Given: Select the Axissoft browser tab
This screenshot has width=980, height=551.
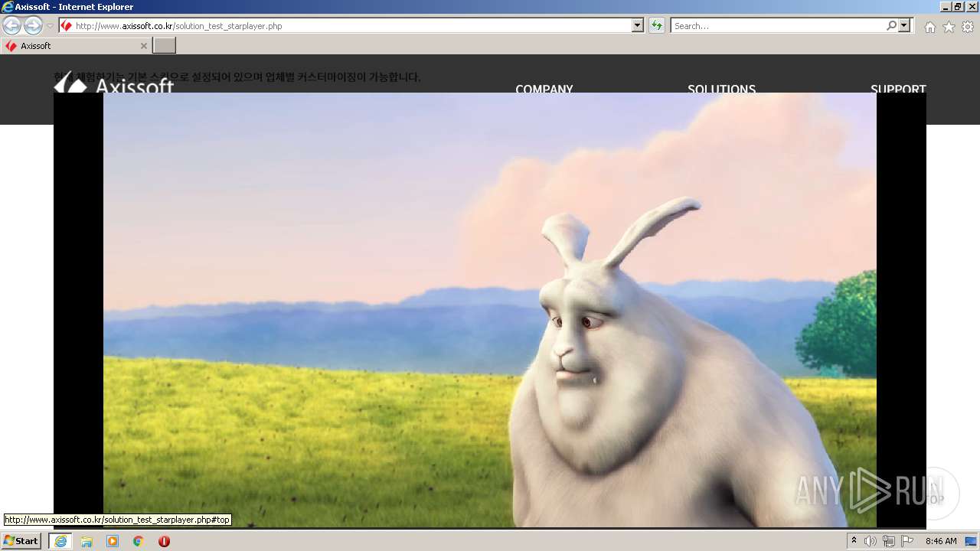Looking at the screenshot, I should tap(76, 46).
